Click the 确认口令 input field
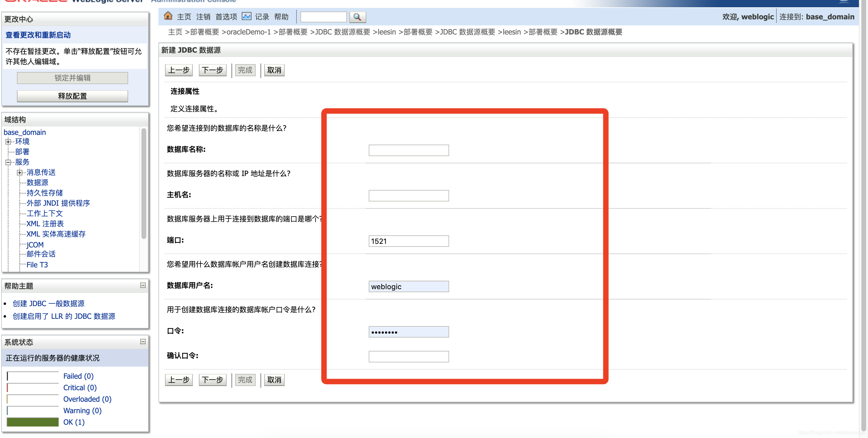The height and width of the screenshot is (438, 868). click(x=408, y=357)
